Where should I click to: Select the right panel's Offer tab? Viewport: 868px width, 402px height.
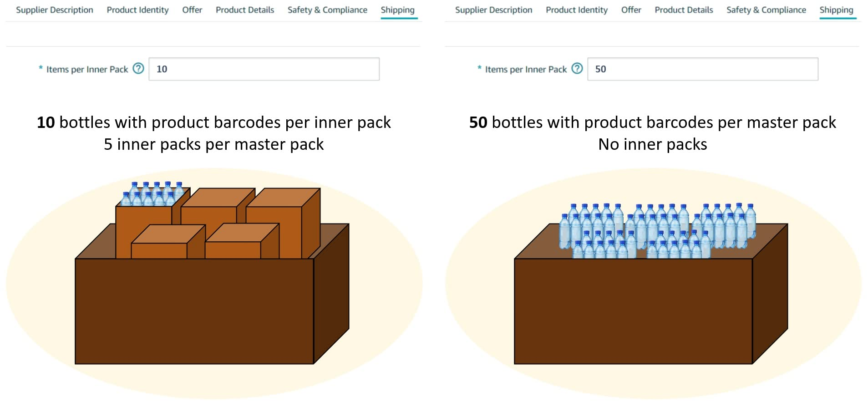[631, 10]
